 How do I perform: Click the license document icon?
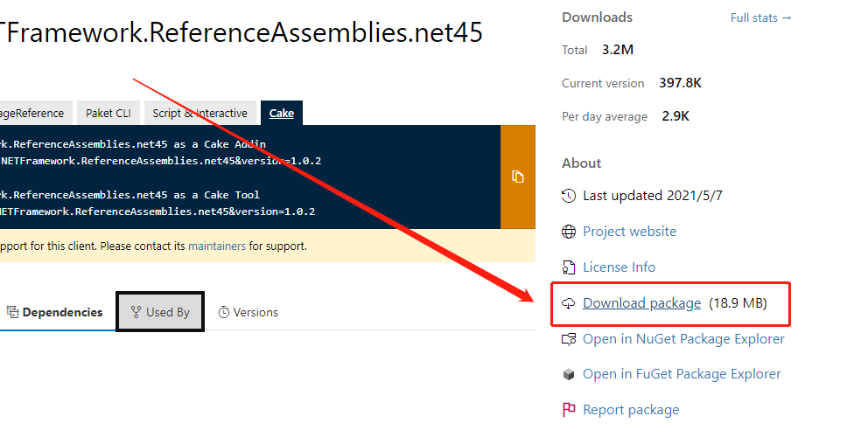click(569, 267)
